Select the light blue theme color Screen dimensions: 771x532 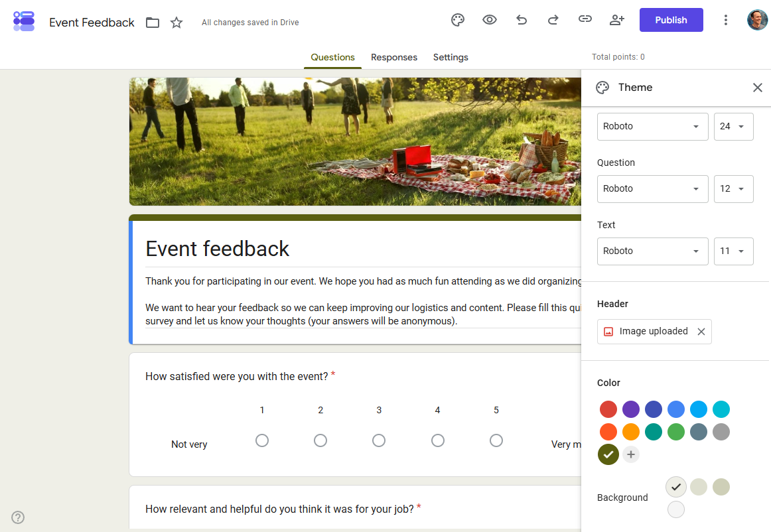(699, 409)
